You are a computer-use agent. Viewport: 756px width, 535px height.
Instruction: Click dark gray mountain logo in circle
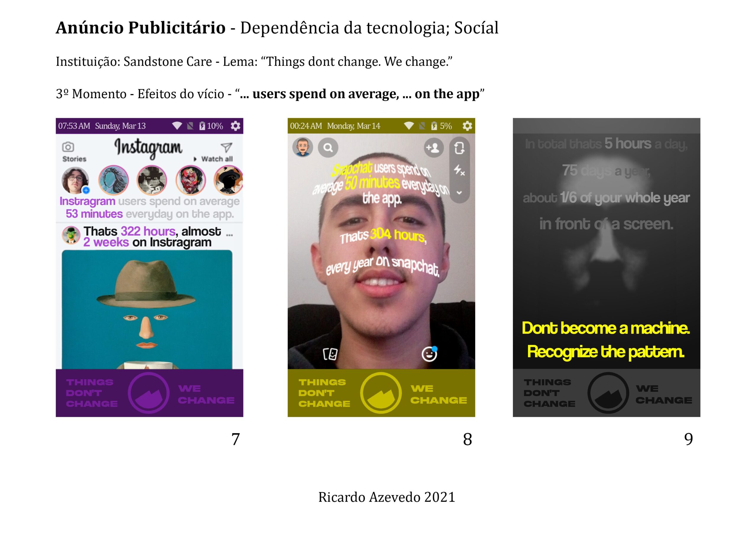[608, 393]
